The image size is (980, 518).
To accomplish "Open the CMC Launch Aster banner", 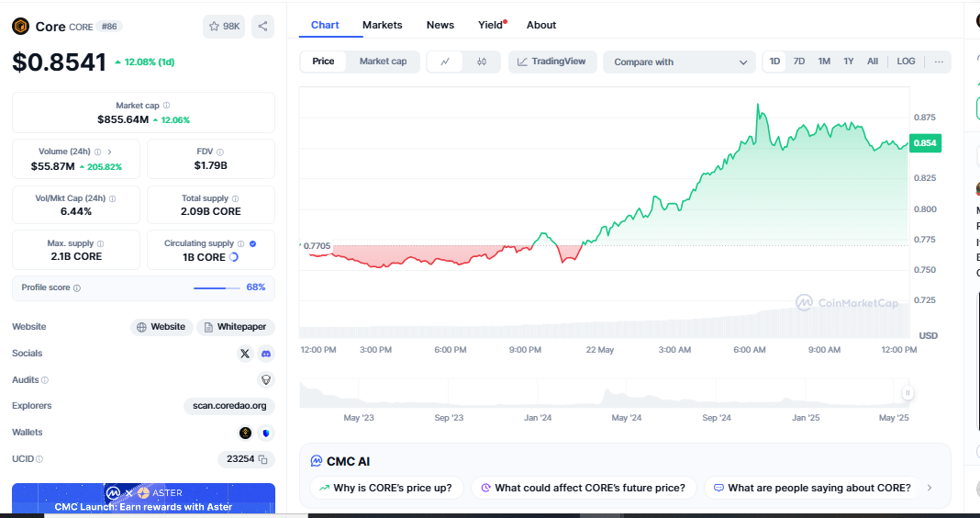I will (x=143, y=500).
